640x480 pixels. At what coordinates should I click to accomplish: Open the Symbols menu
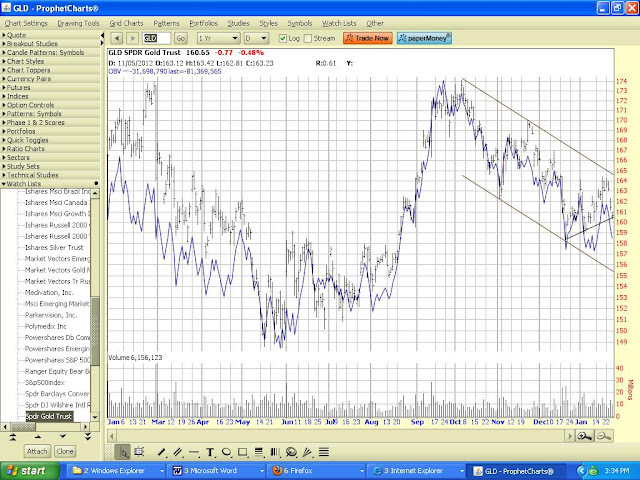[x=300, y=23]
